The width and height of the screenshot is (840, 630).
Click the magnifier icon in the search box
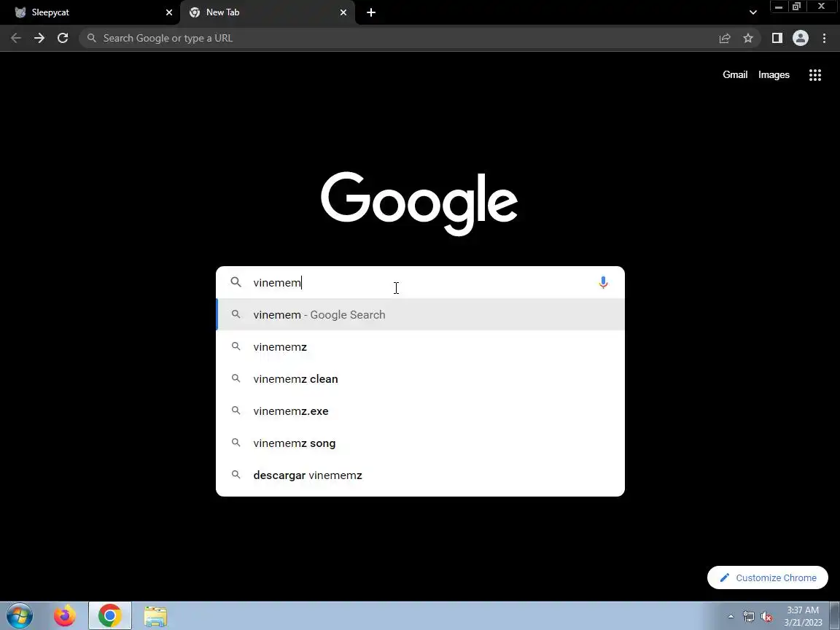click(x=236, y=281)
